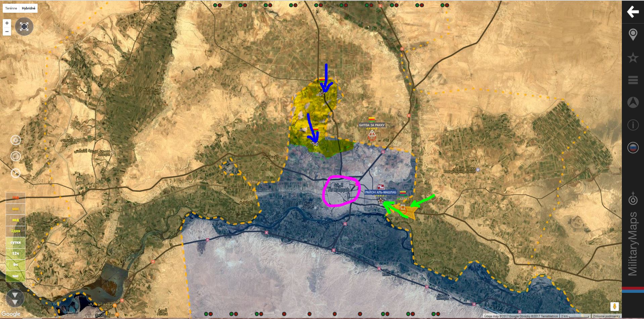This screenshot has height=319, width=644.
Task: Click the back arrow in the sidebar
Action: point(633,12)
